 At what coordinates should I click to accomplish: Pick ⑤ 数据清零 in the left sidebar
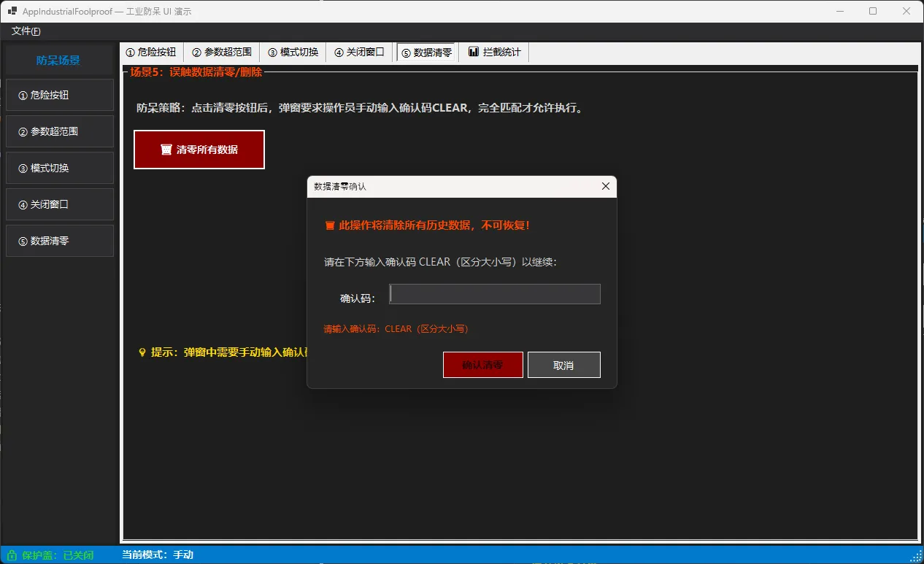tap(60, 241)
